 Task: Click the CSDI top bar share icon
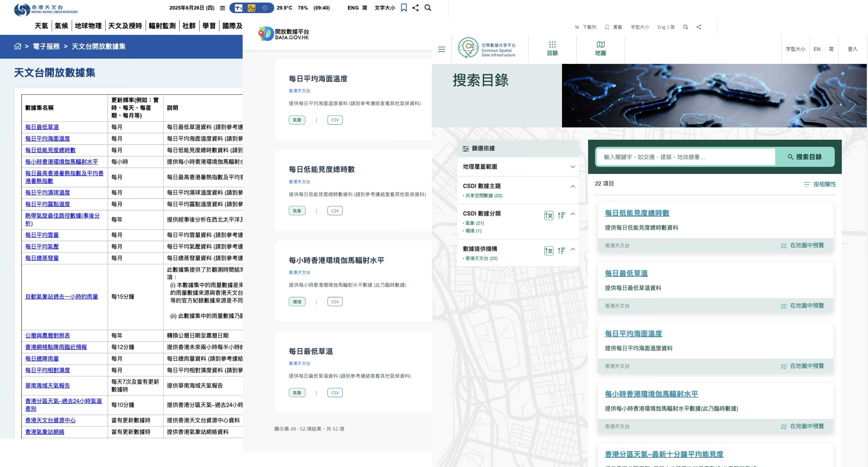[699, 27]
